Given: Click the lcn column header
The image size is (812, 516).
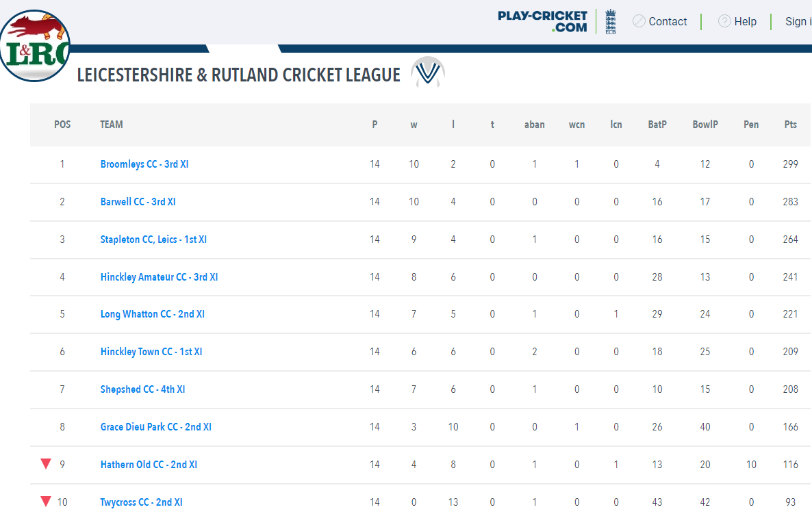Looking at the screenshot, I should (616, 125).
